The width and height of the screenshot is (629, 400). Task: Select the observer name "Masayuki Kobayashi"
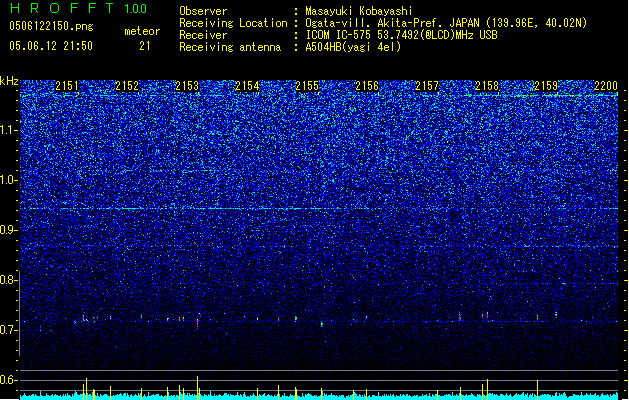click(x=359, y=11)
